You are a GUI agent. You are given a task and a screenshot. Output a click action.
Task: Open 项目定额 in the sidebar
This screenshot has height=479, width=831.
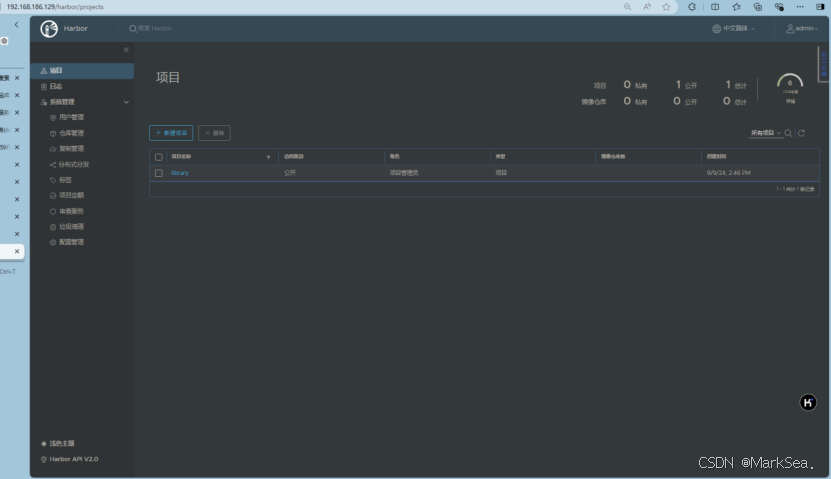[71, 196]
